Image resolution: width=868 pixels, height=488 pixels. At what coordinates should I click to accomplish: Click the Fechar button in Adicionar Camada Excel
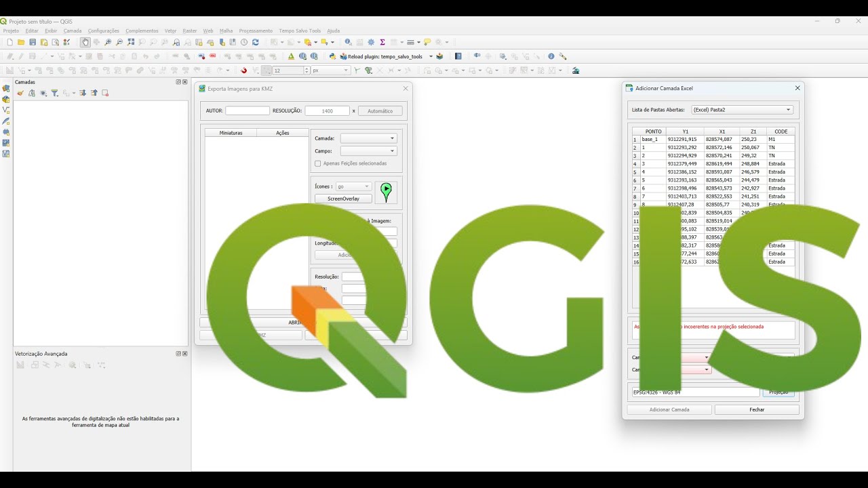tap(757, 409)
